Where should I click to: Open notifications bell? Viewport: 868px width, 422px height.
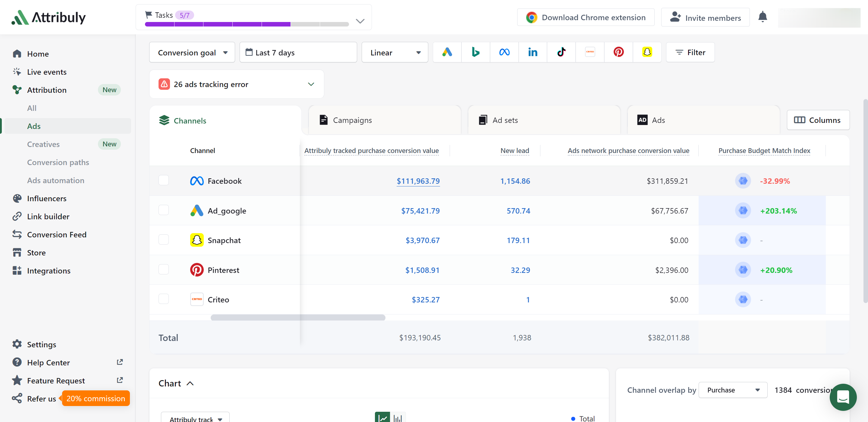763,17
